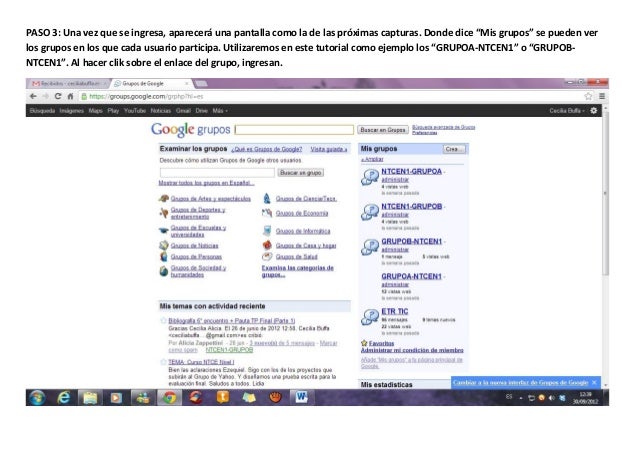Image resolution: width=638 pixels, height=452 pixels.
Task: Click Buscar en Grupos button
Action: 383,130
